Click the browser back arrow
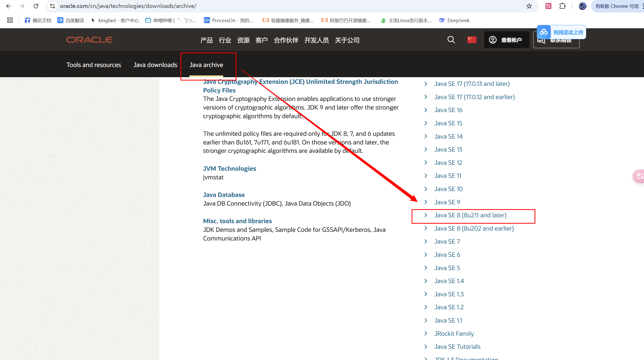The width and height of the screenshot is (644, 360). coord(8,6)
